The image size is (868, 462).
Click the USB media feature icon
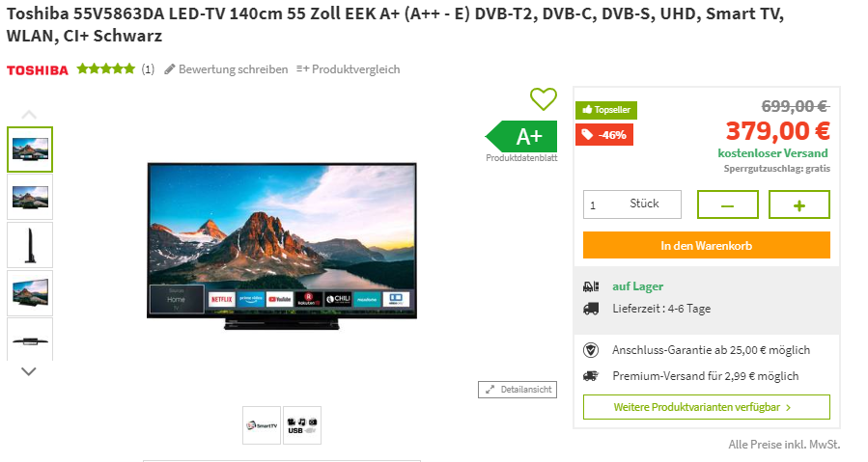pos(301,425)
